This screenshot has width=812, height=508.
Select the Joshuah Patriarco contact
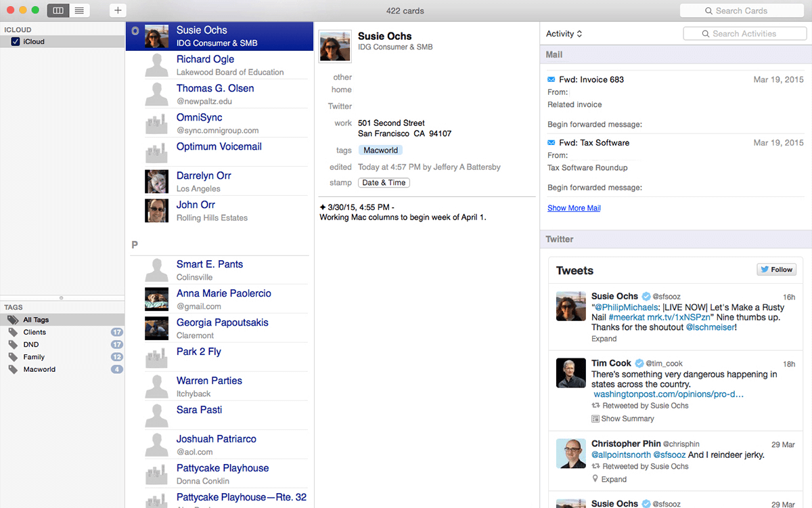click(x=219, y=445)
